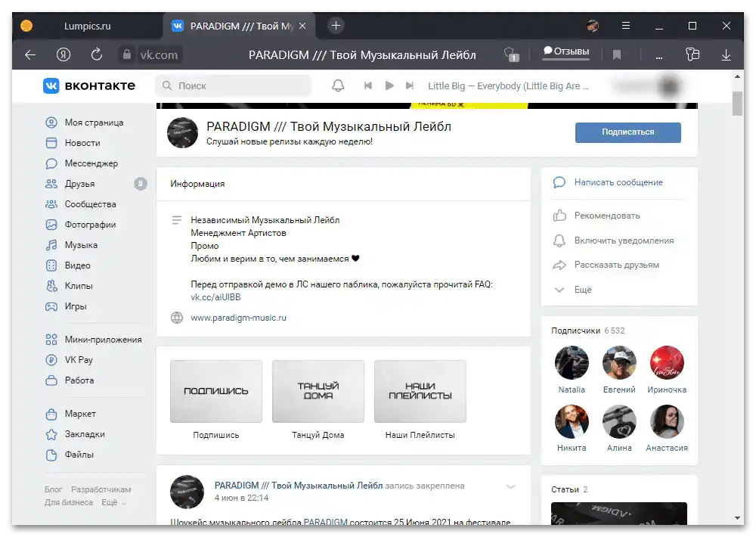Screen dimensions: 756x537
Task: Play the Little Big track
Action: (x=389, y=86)
